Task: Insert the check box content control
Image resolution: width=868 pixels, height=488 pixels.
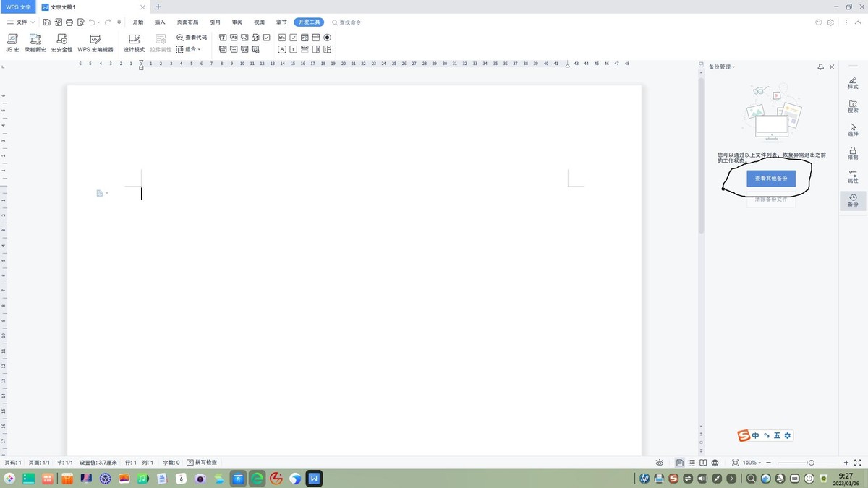Action: coord(266,37)
